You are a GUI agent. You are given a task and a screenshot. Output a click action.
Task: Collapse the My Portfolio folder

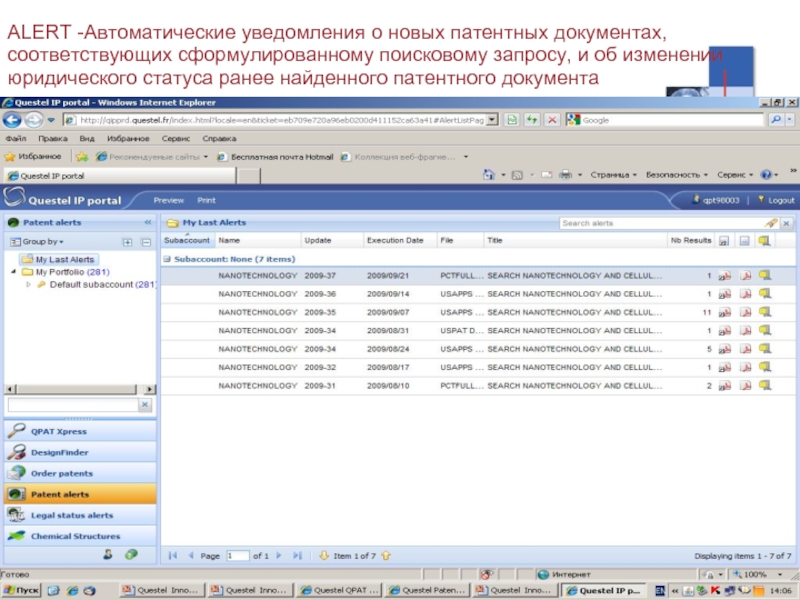[x=13, y=272]
